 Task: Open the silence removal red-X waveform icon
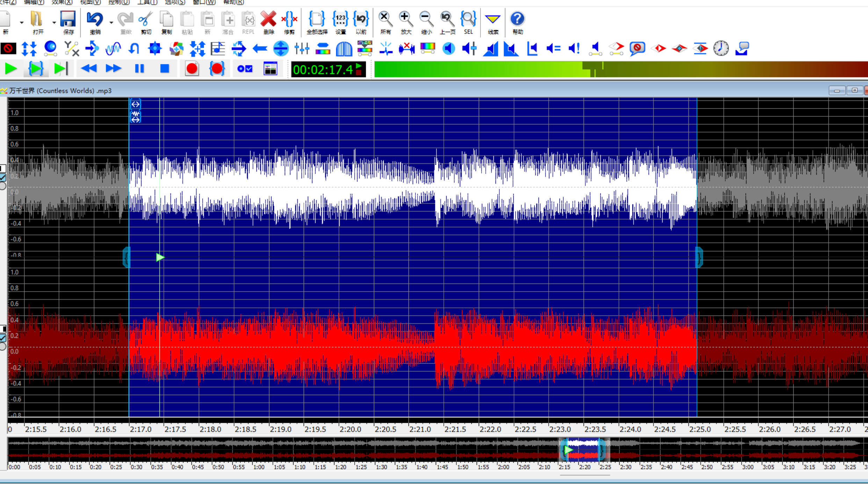click(406, 48)
